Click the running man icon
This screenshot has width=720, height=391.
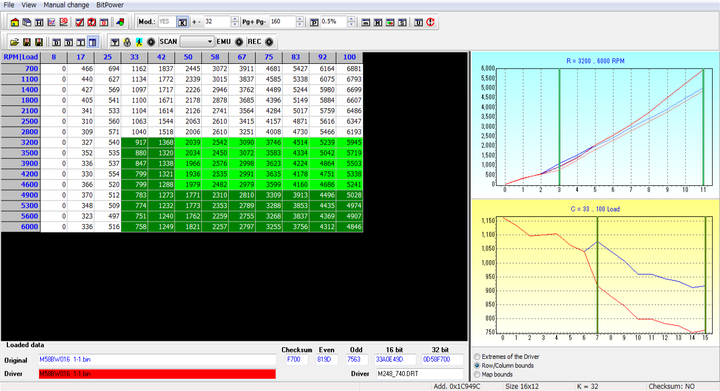click(139, 42)
